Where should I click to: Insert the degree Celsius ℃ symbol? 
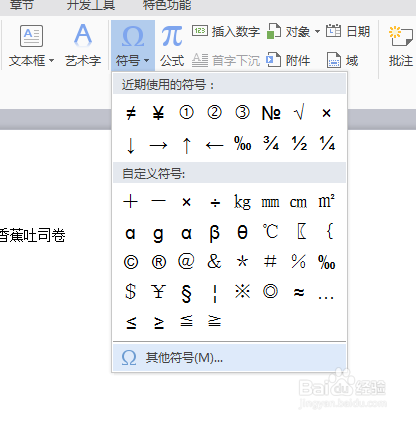pos(270,231)
